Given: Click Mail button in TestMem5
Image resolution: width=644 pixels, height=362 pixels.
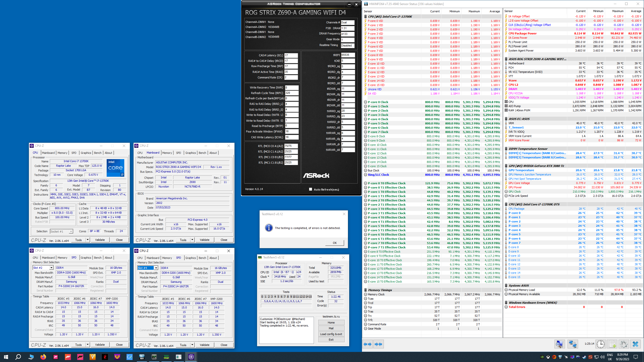Looking at the screenshot, I should click(331, 328).
